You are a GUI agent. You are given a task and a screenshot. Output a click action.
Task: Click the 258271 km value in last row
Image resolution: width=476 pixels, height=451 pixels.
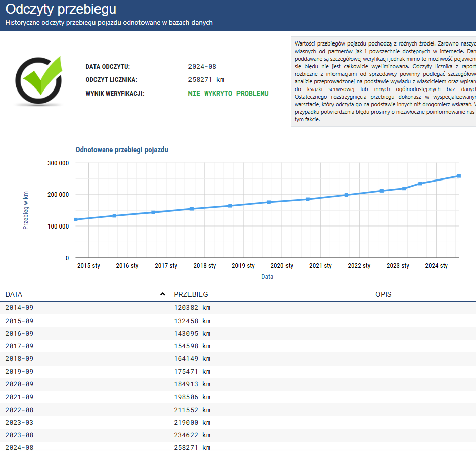tap(192, 447)
